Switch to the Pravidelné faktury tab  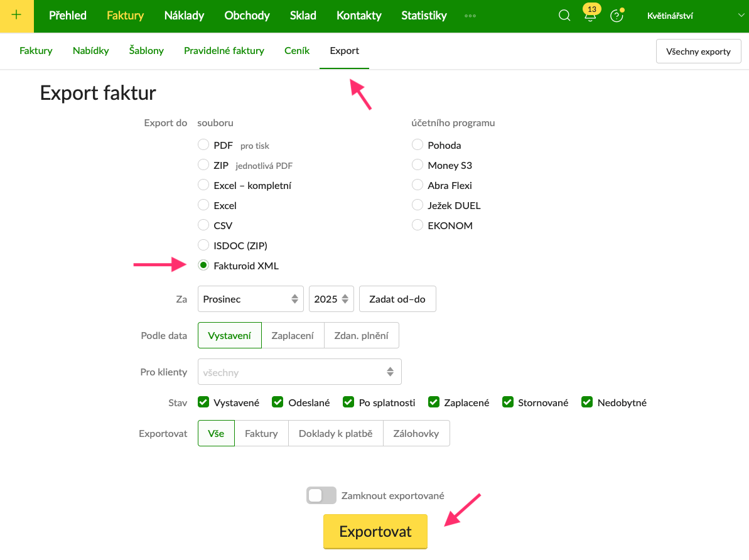224,50
